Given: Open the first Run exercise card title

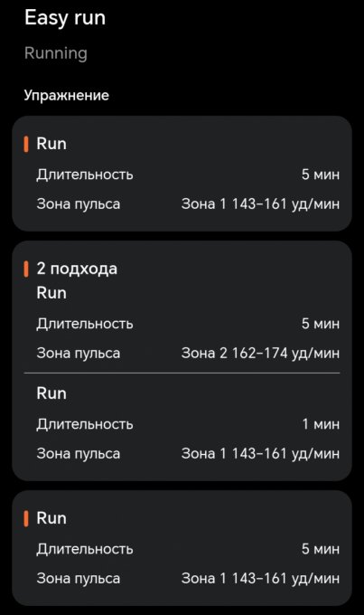Looking at the screenshot, I should (51, 144).
